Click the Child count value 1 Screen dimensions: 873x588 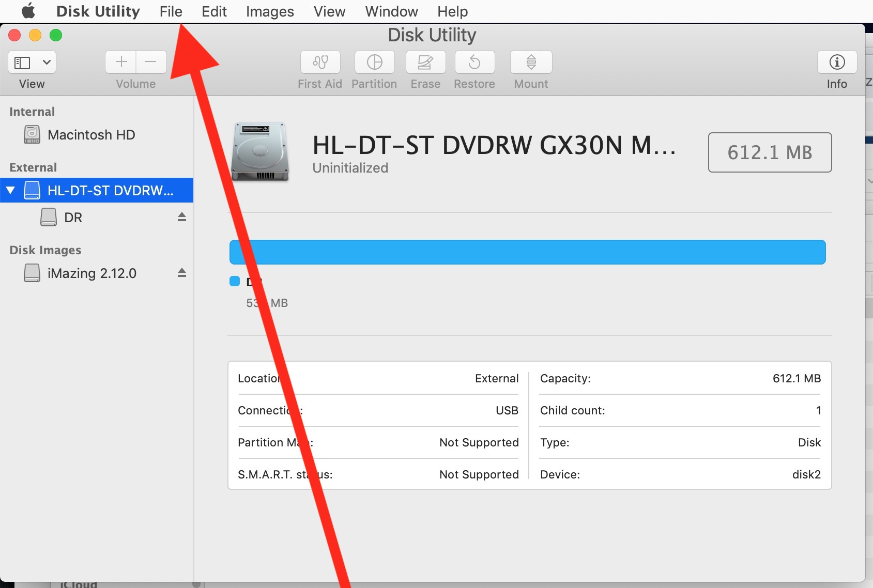pos(818,410)
